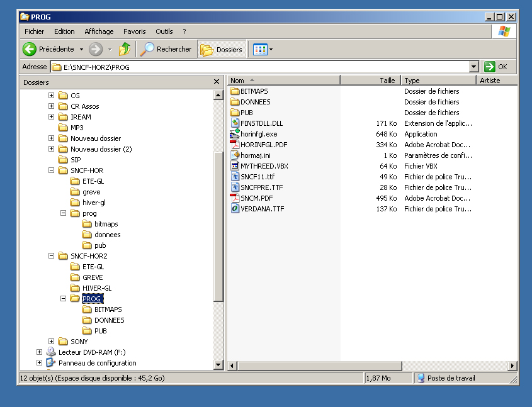
Task: Expand the Lecteur DVD-RAM (F:) node
Action: [40, 352]
